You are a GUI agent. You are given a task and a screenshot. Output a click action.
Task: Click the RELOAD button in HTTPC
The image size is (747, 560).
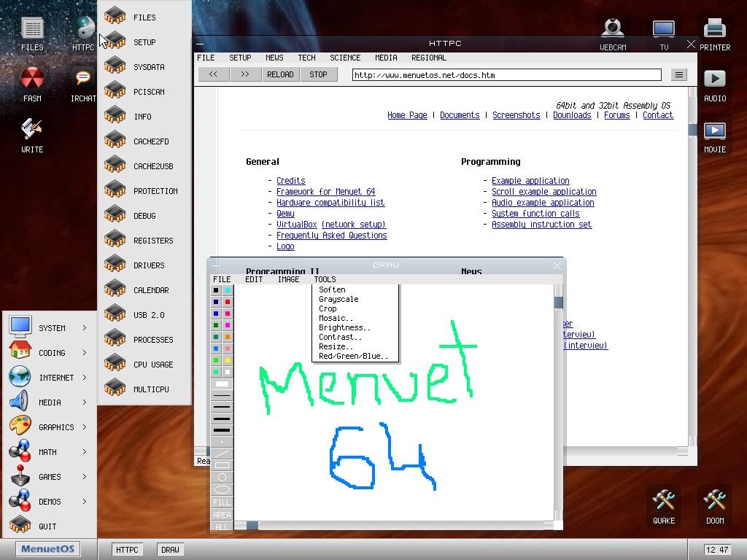[x=280, y=74]
